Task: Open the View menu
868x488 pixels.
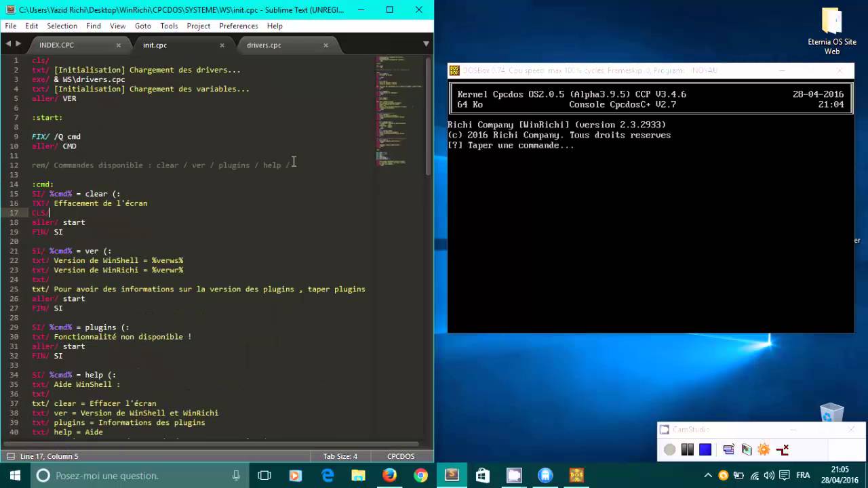Action: point(118,26)
